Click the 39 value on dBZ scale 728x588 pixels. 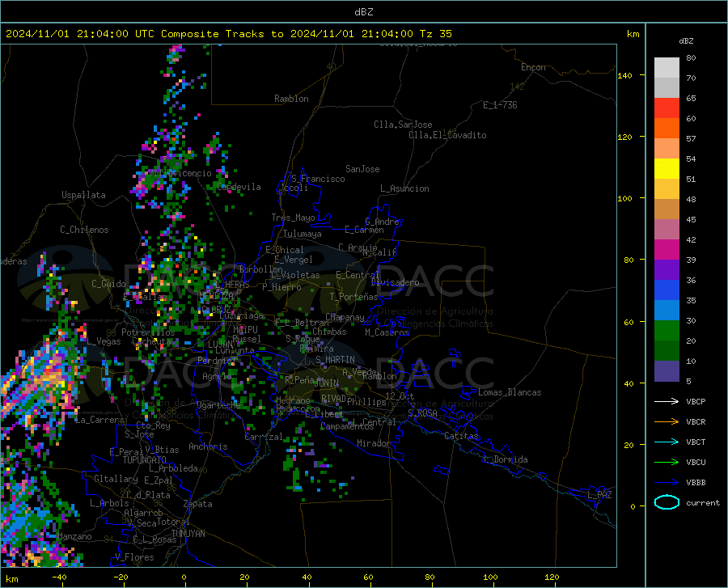click(x=691, y=260)
